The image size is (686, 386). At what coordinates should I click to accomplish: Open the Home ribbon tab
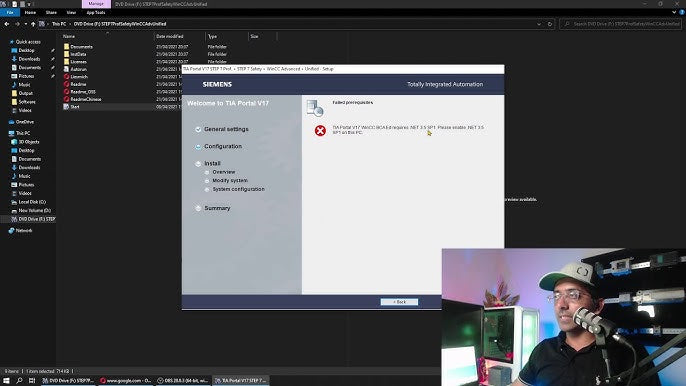30,13
